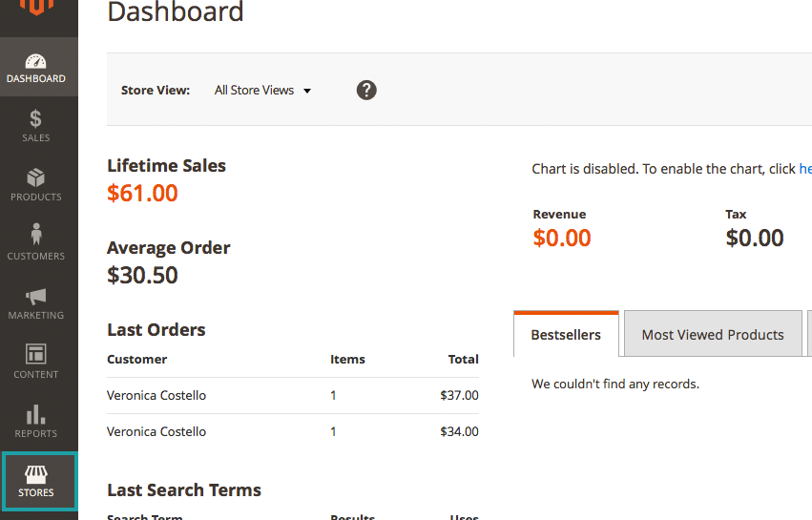Switch to the Bestsellers tab
Screen dimensions: 812x520
point(566,335)
